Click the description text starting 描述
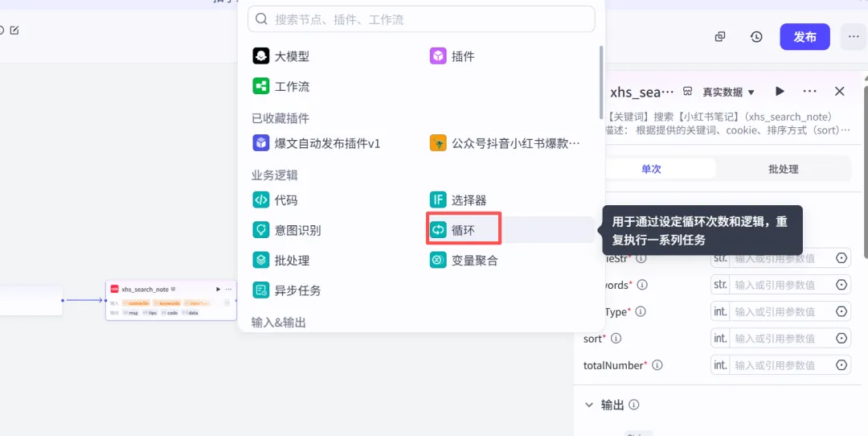 [727, 130]
